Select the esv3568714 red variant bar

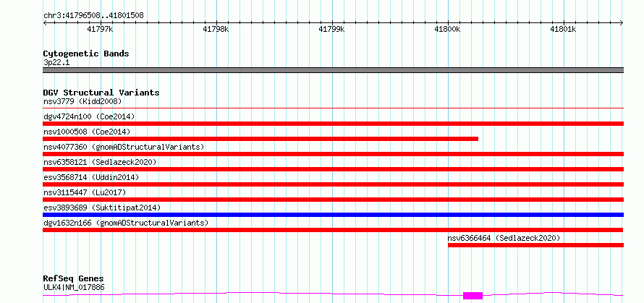pos(333,184)
